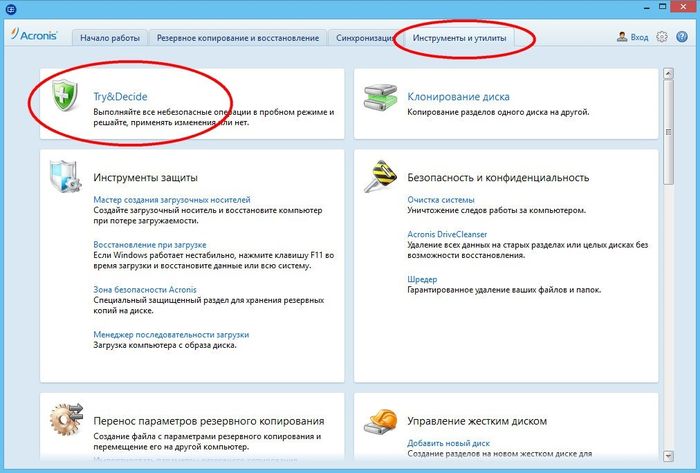Click text Копирование разделов одного диска на другой

pos(498,112)
